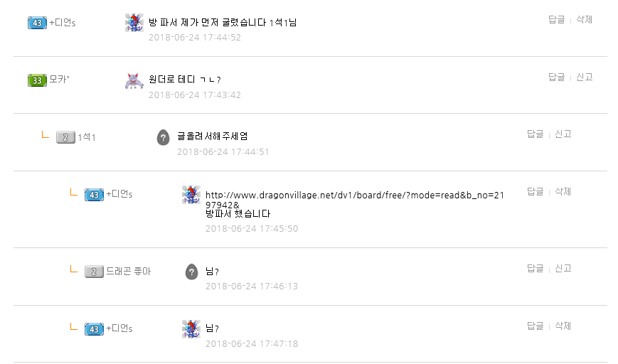Viewport: 618px width, 364px height.
Task: Delete (삭제) the 17:44:52 comment
Action: tap(584, 20)
